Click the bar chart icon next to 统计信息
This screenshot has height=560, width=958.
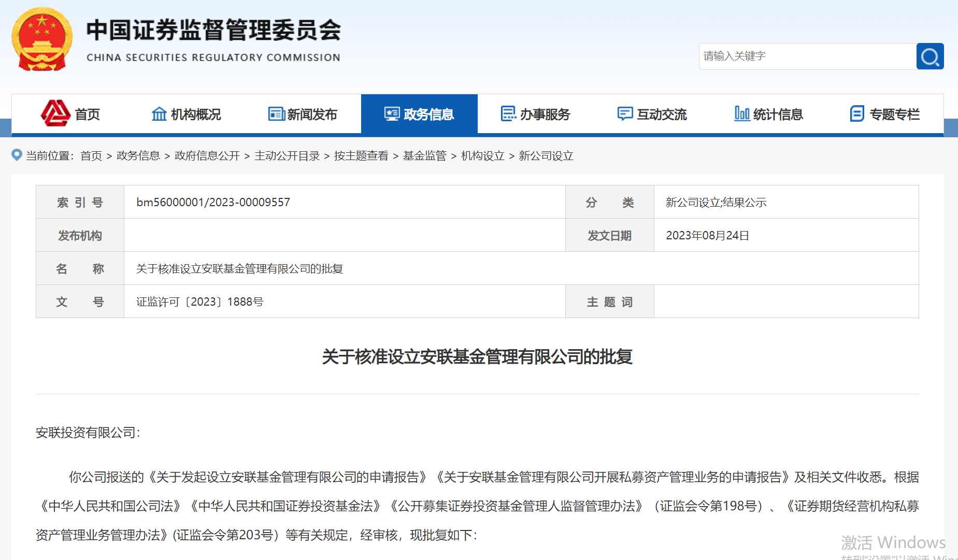point(741,113)
